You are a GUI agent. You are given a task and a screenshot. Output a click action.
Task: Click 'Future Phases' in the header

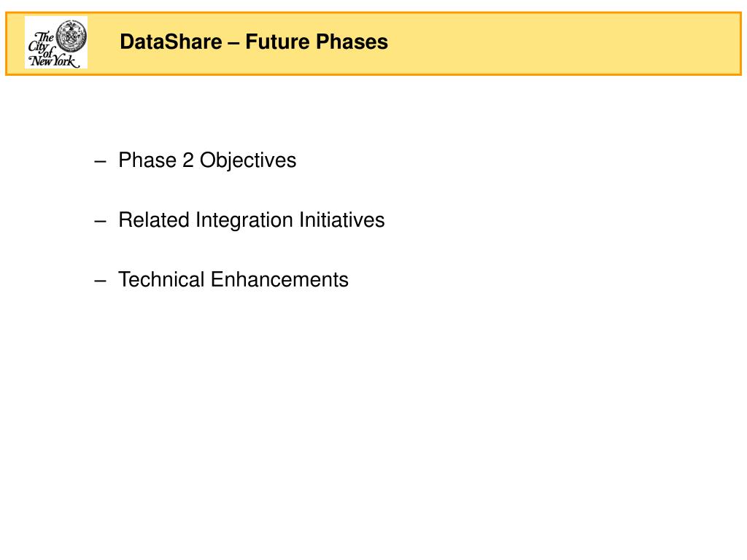(x=317, y=42)
